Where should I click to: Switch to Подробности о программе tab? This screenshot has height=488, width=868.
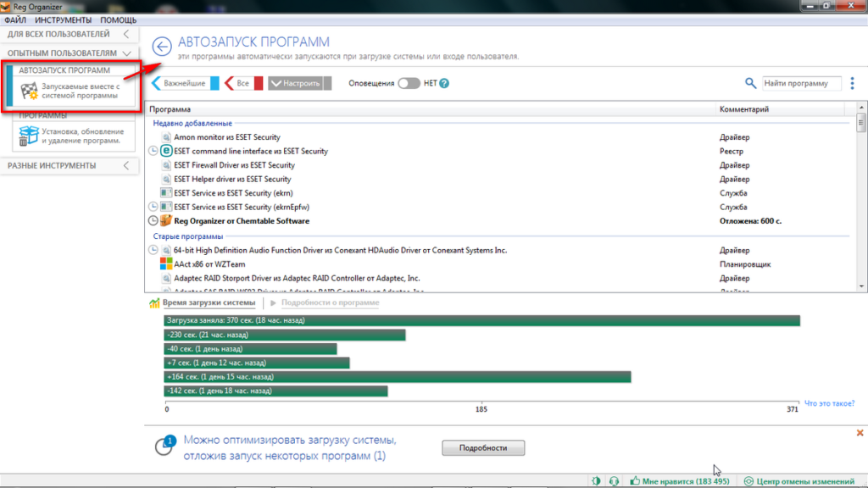[x=330, y=302]
